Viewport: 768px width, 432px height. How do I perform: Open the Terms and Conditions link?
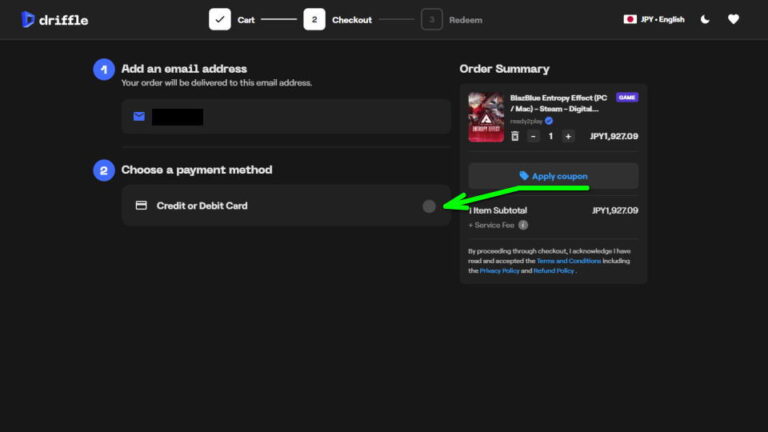click(x=569, y=261)
